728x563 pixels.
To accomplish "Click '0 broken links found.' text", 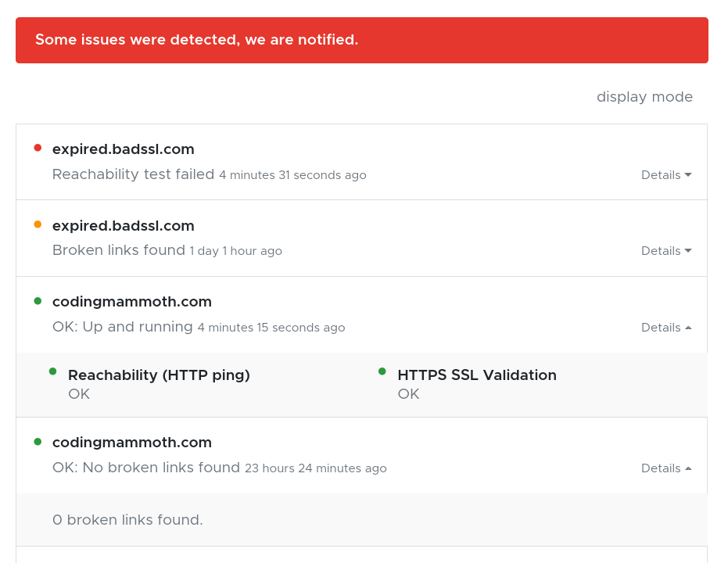I will 127,520.
